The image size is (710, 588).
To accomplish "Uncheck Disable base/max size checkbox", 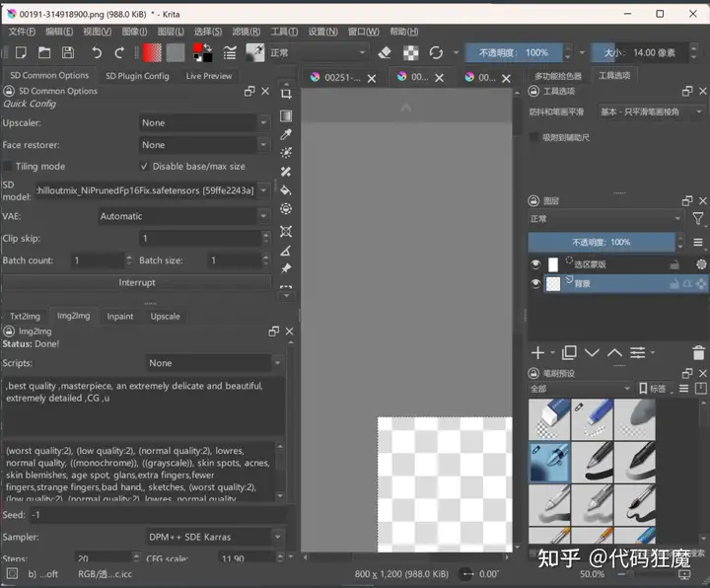I will (144, 167).
